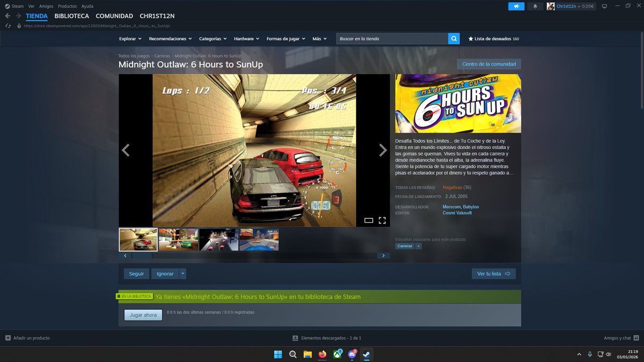644x362 pixels.
Task: Open Xbox app from taskbar
Action: point(337,354)
